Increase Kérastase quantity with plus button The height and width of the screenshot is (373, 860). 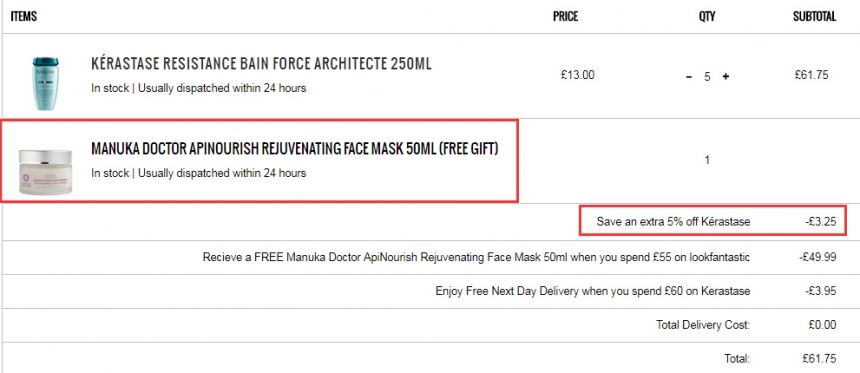pos(725,77)
